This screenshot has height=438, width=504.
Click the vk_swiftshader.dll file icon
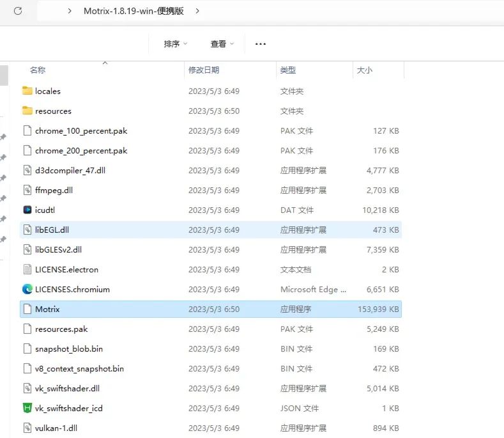27,388
